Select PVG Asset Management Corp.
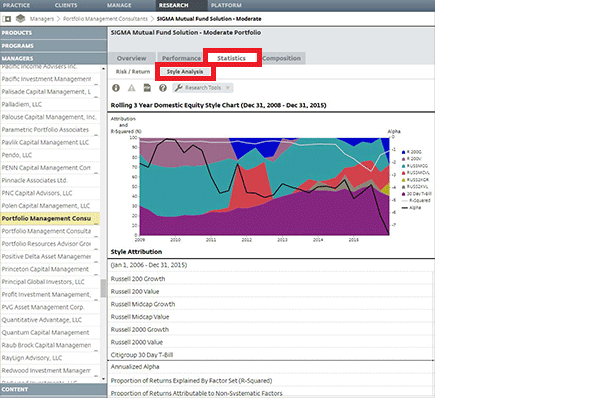Viewport: 590px width, 402px height. click(50, 307)
